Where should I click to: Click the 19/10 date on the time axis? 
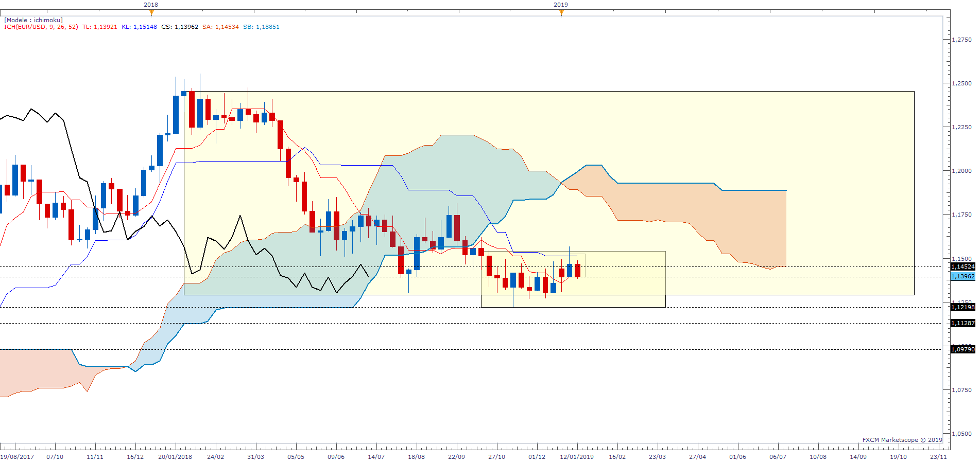[899, 457]
